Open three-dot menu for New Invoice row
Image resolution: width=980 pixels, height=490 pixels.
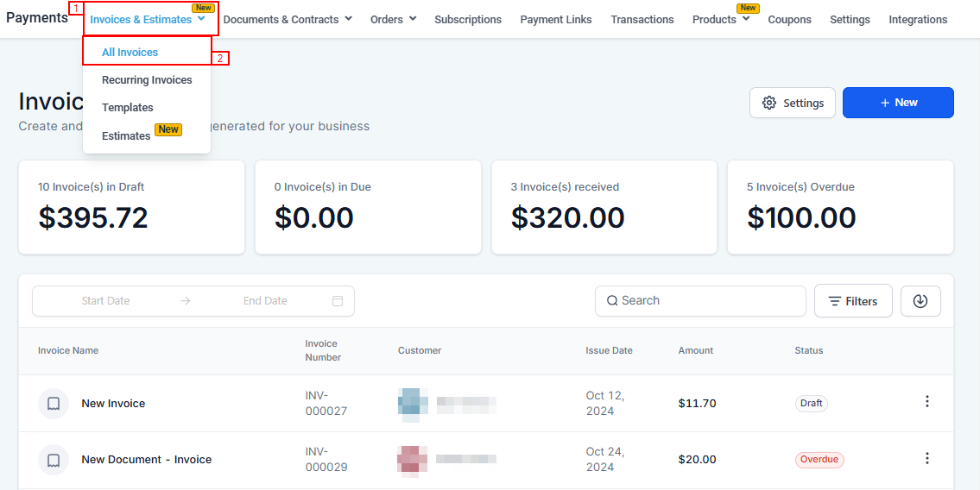tap(926, 402)
